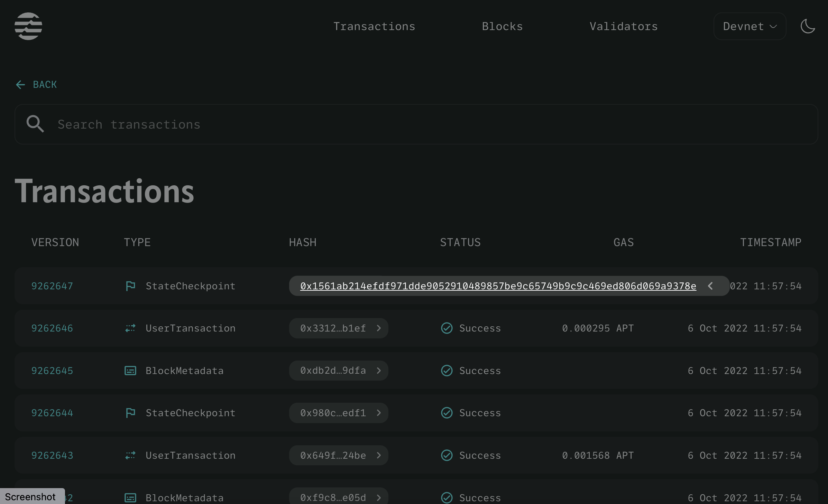The image size is (828, 504).
Task: Click the back arrow icon next to BACK
Action: click(20, 85)
